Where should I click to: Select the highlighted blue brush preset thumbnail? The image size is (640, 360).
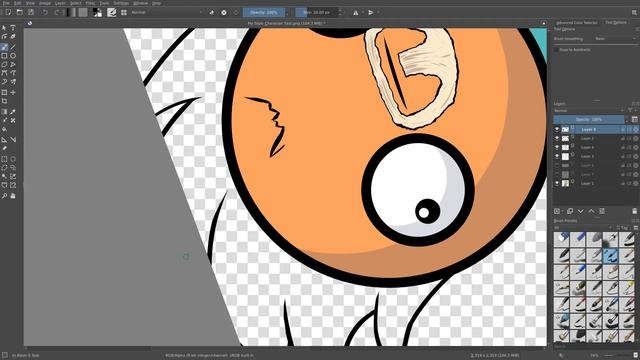pyautogui.click(x=610, y=256)
